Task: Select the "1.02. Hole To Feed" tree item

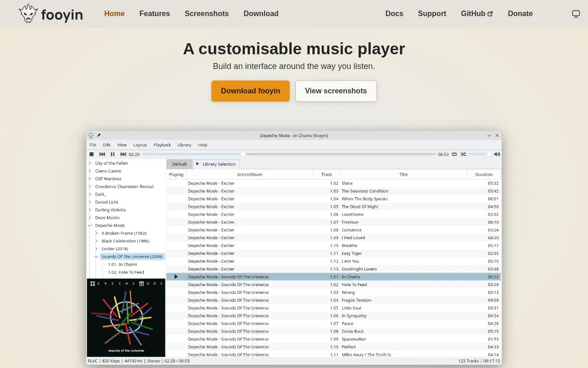Action: 125,272
